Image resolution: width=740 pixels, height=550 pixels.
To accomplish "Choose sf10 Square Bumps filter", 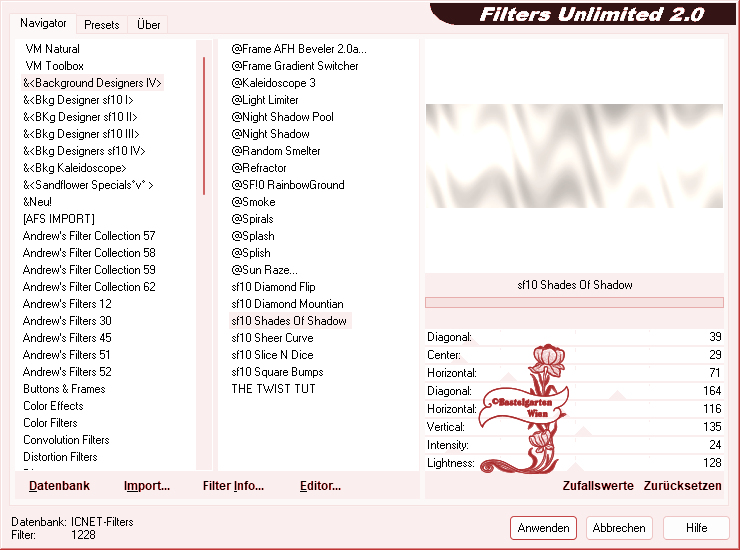I will pos(278,372).
